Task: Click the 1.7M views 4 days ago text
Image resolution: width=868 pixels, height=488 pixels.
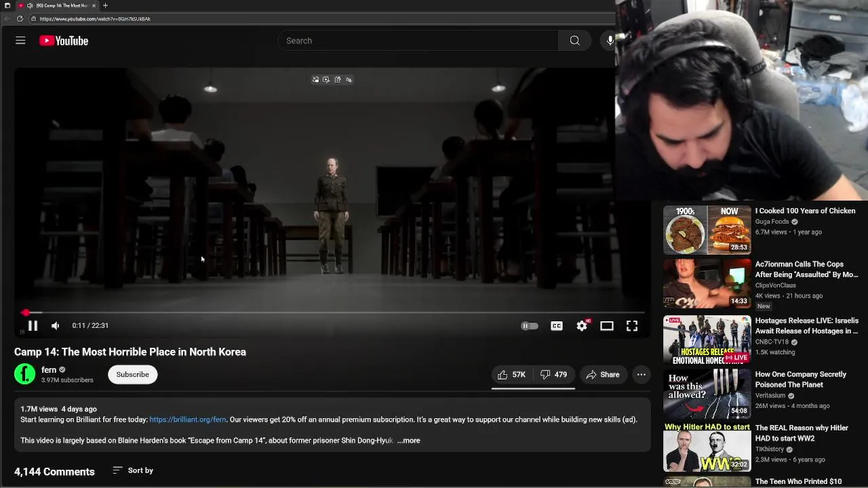Action: coord(58,409)
